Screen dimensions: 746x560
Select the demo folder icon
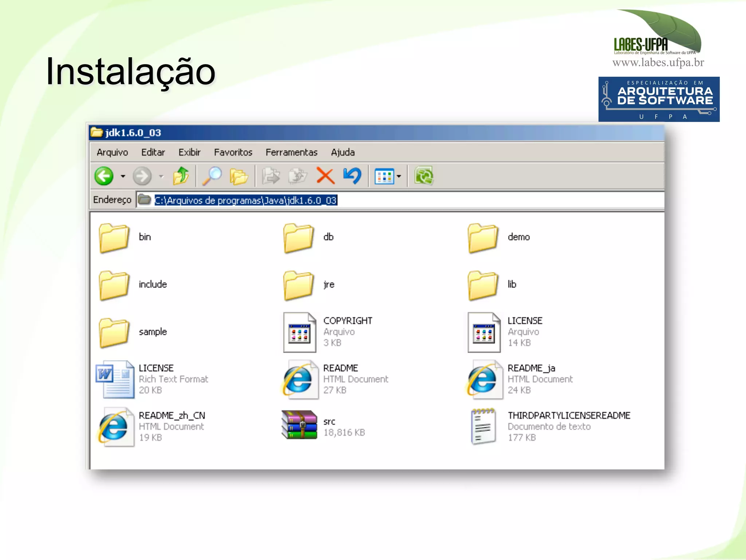pos(483,238)
